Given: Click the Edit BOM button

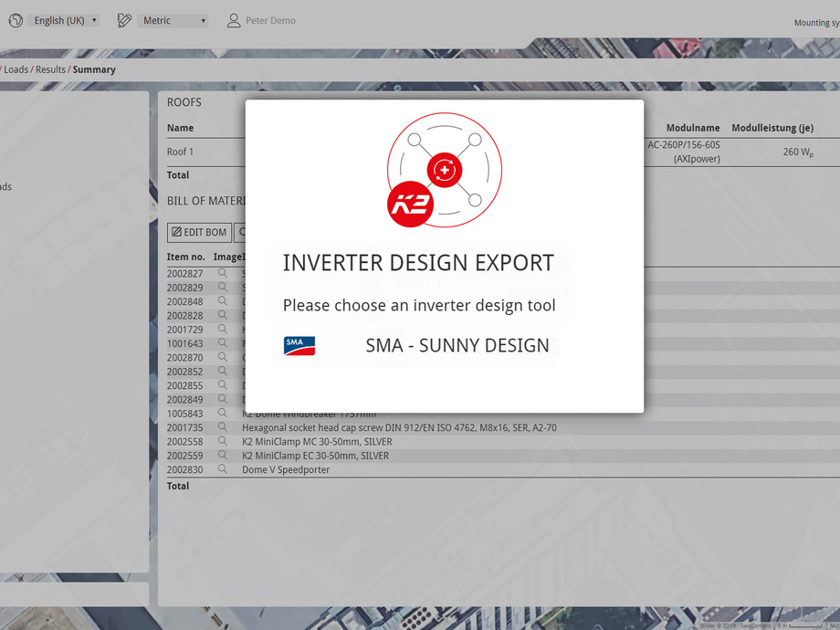Looking at the screenshot, I should (199, 233).
